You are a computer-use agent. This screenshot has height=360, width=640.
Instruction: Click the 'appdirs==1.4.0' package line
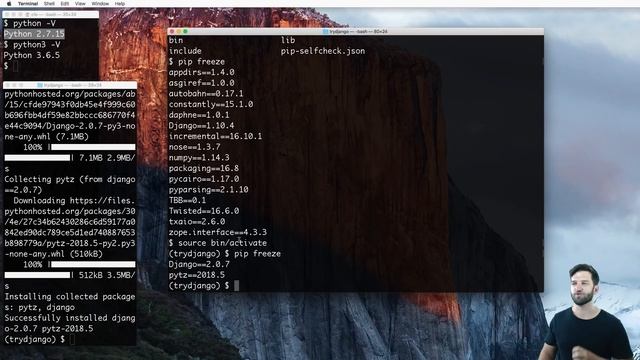[x=202, y=72]
